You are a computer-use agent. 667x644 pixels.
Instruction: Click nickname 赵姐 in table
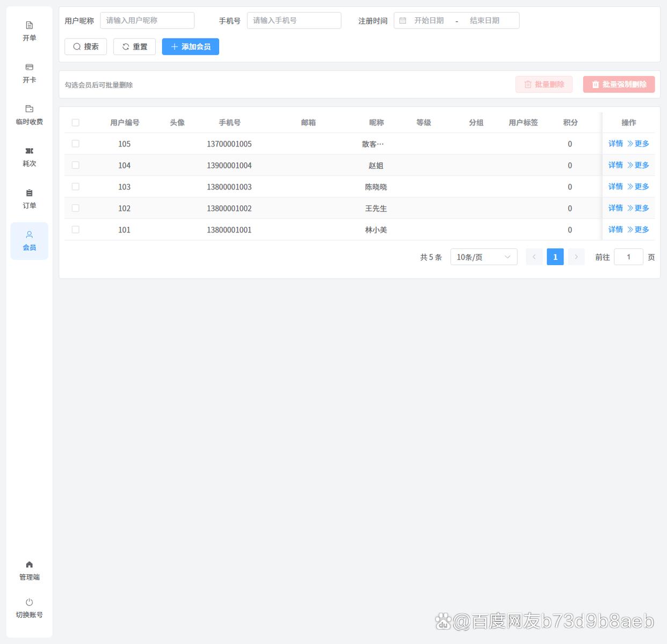click(x=376, y=165)
